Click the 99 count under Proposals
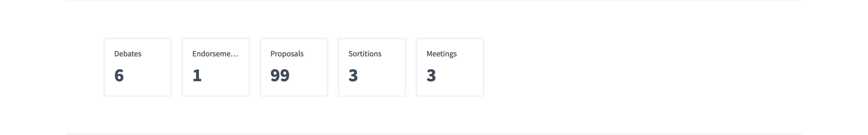The image size is (868, 135). pos(280,75)
